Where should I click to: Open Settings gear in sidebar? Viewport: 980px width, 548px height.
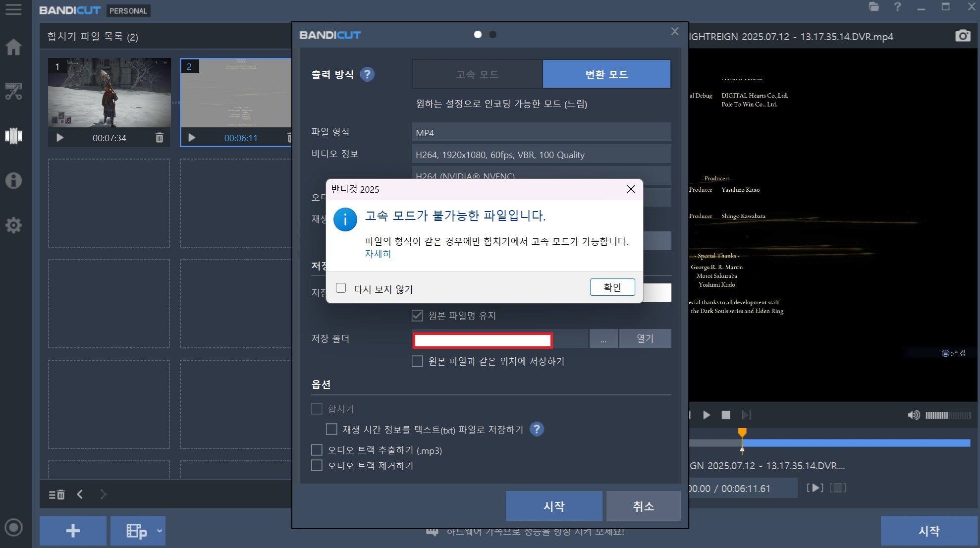point(13,225)
